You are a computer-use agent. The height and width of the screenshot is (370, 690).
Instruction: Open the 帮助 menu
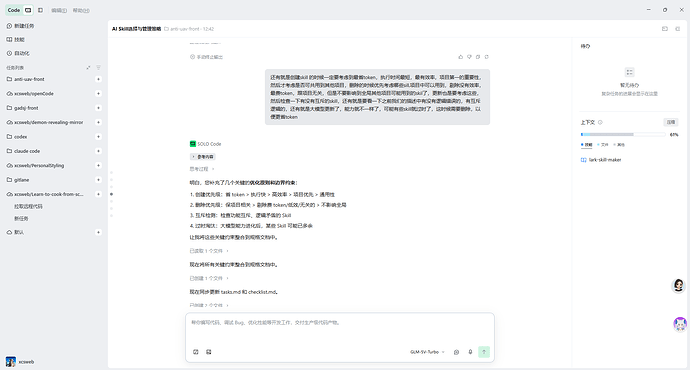point(81,10)
